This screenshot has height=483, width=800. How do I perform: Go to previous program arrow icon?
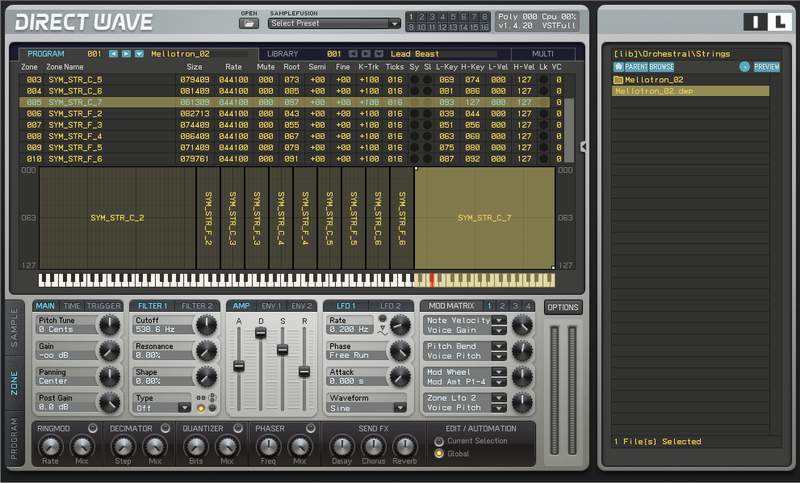click(113, 54)
